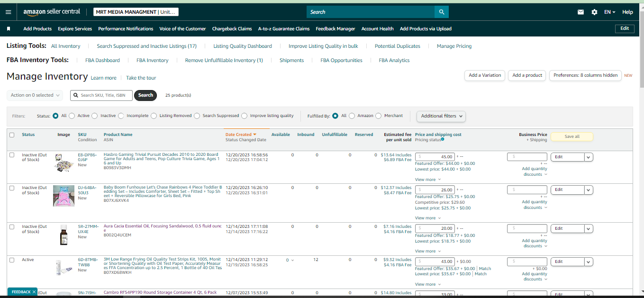This screenshot has width=644, height=298.
Task: Open the MRT MEDIA MANAGMENT account switcher
Action: [x=136, y=12]
